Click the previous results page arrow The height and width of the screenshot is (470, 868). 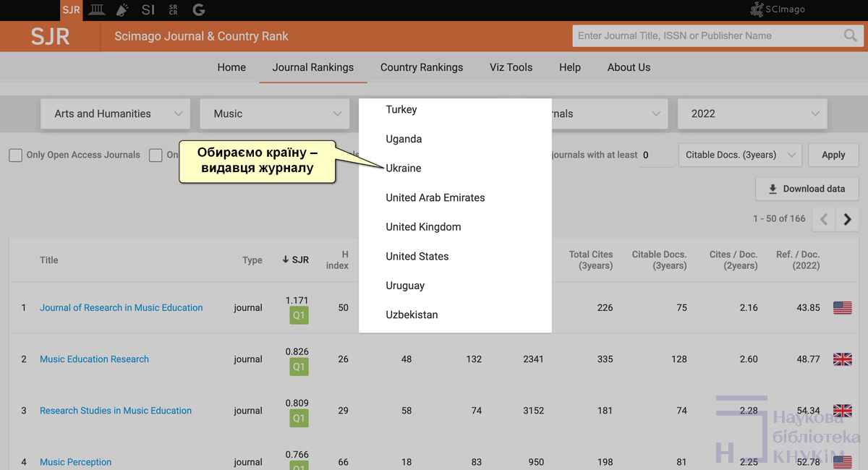tap(824, 219)
